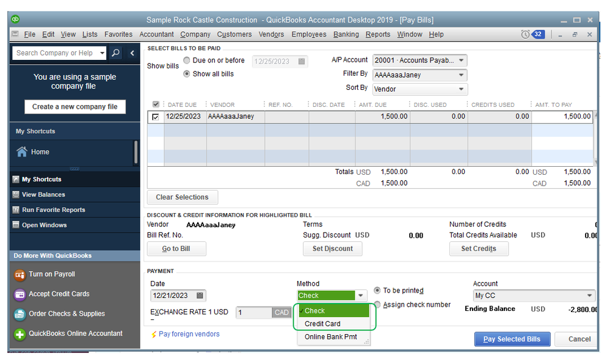Open the Filter By dropdown
The width and height of the screenshot is (610, 364).
pos(461,75)
